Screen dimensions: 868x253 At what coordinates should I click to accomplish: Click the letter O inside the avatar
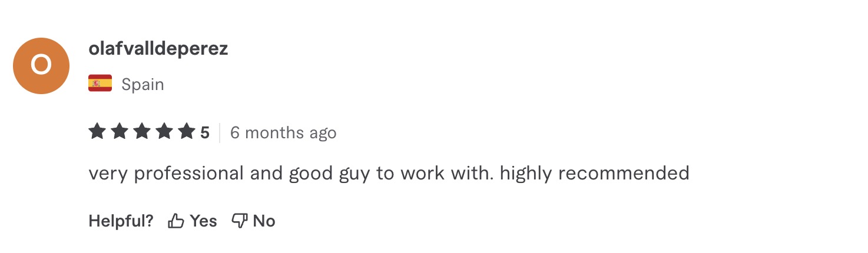(41, 65)
